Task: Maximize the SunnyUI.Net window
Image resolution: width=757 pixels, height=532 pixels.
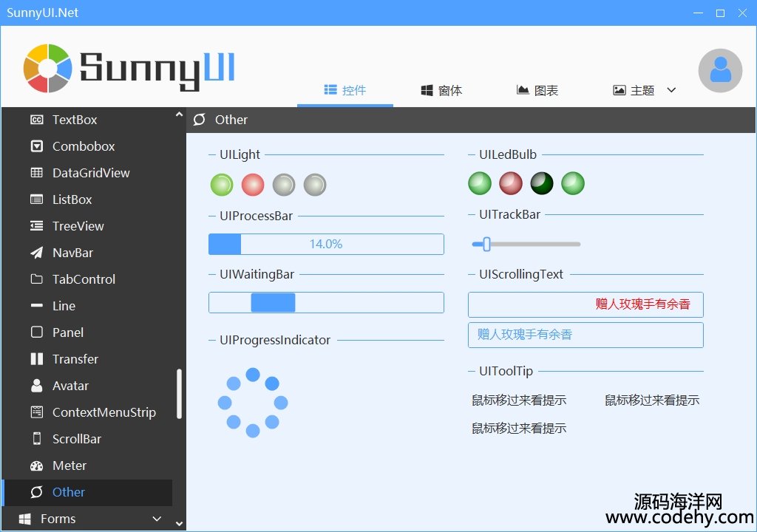Action: click(720, 13)
